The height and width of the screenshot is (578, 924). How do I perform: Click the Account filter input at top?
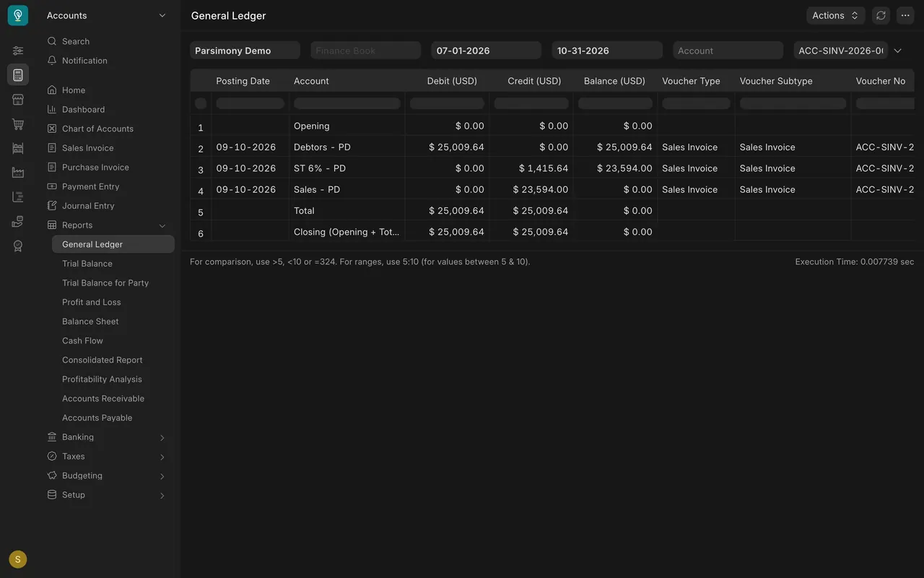[728, 51]
